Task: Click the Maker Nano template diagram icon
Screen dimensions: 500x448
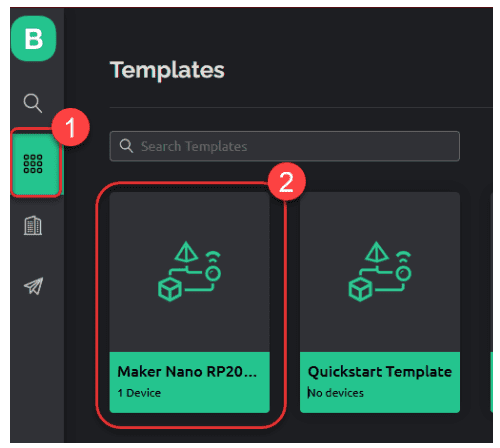Action: 189,271
